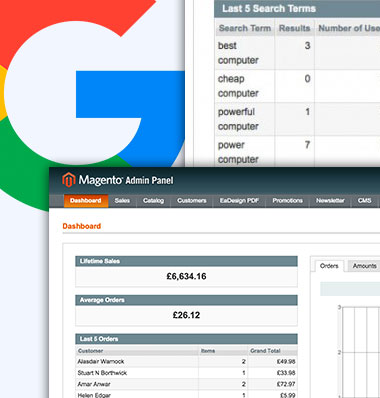The height and width of the screenshot is (398, 380).
Task: Switch to the Orders chart tab
Action: click(329, 266)
